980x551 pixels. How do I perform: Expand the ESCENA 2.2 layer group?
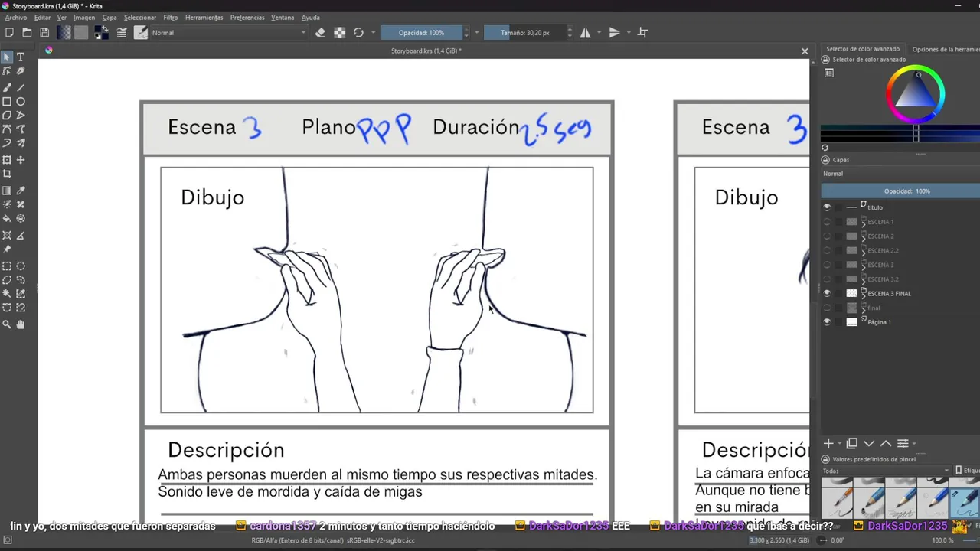coord(864,252)
